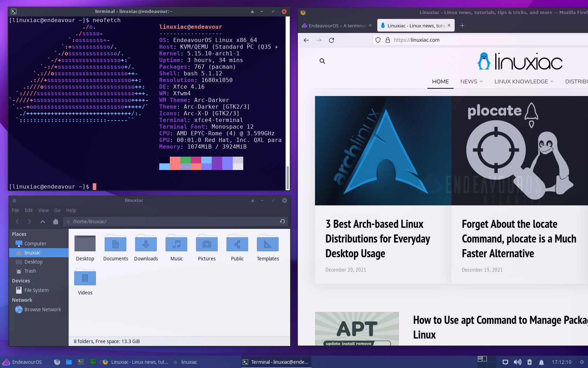
Task: Open the View menu in file manager
Action: coord(43,210)
